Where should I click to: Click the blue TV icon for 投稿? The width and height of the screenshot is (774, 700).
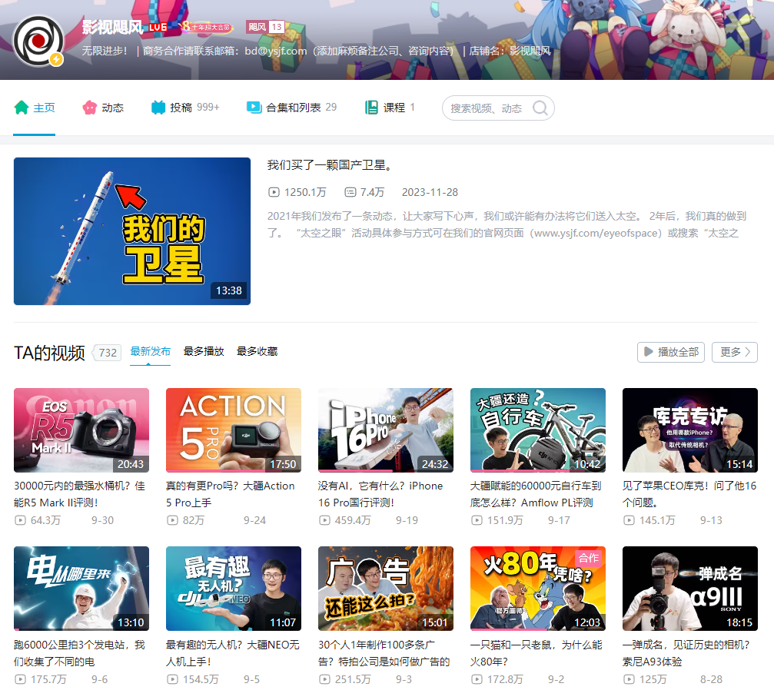158,108
